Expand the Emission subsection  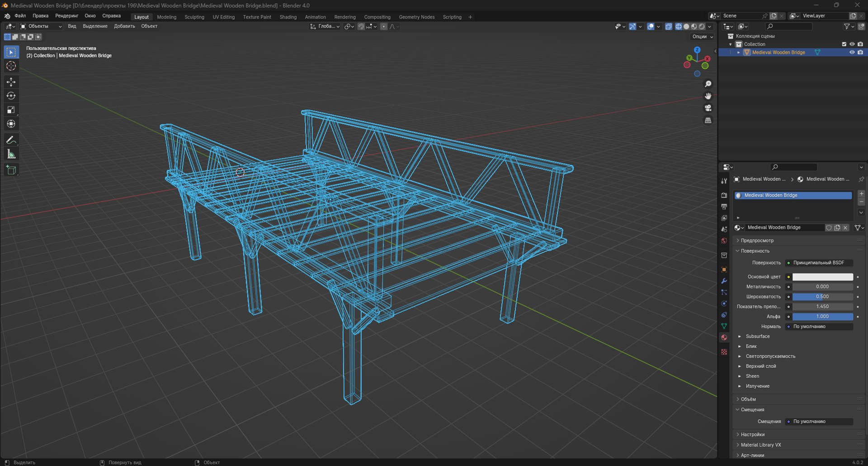(757, 386)
